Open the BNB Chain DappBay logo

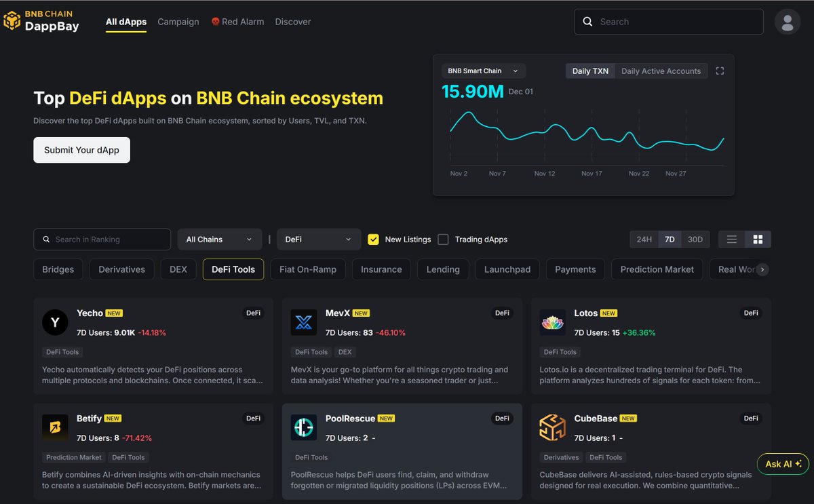click(x=41, y=21)
